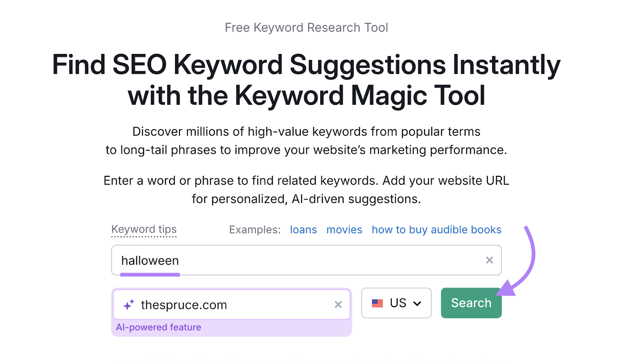Click the AI-powered feature label
The image size is (621, 364).
(159, 327)
